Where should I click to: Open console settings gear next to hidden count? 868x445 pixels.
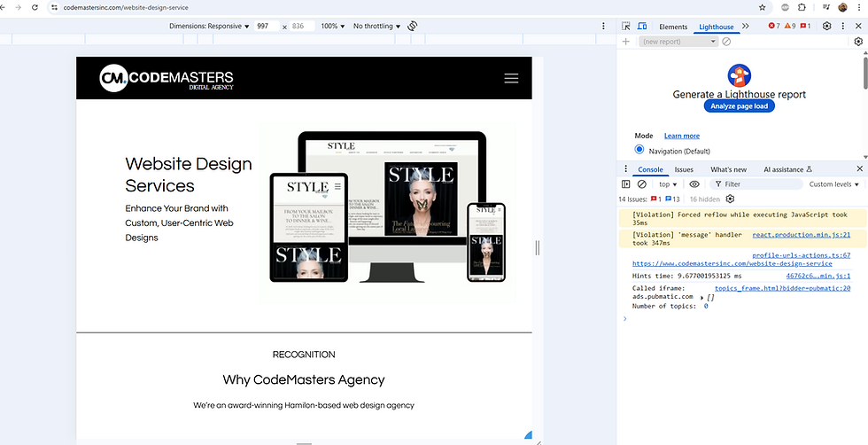pyautogui.click(x=730, y=199)
